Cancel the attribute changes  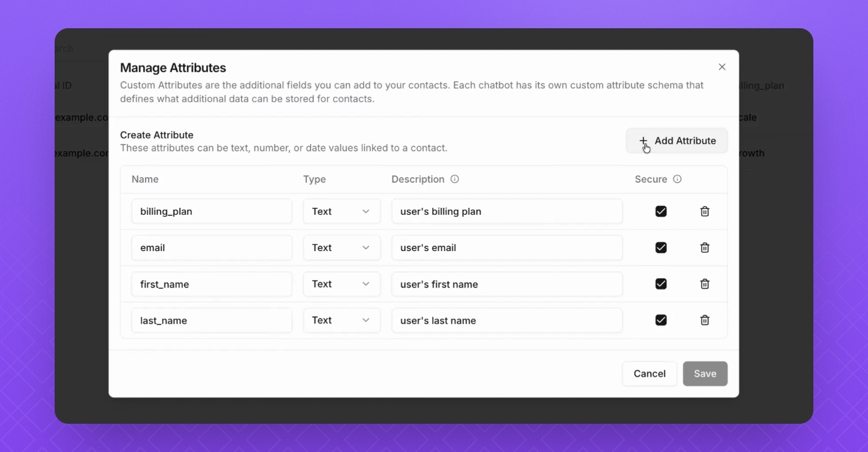[649, 374]
